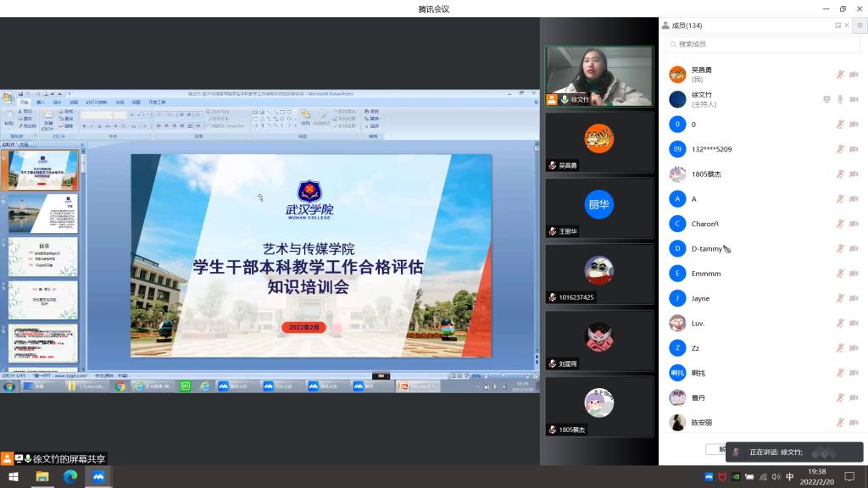Open the 视图 tab in shared PowerPoint
This screenshot has width=868, height=488.
point(136,103)
